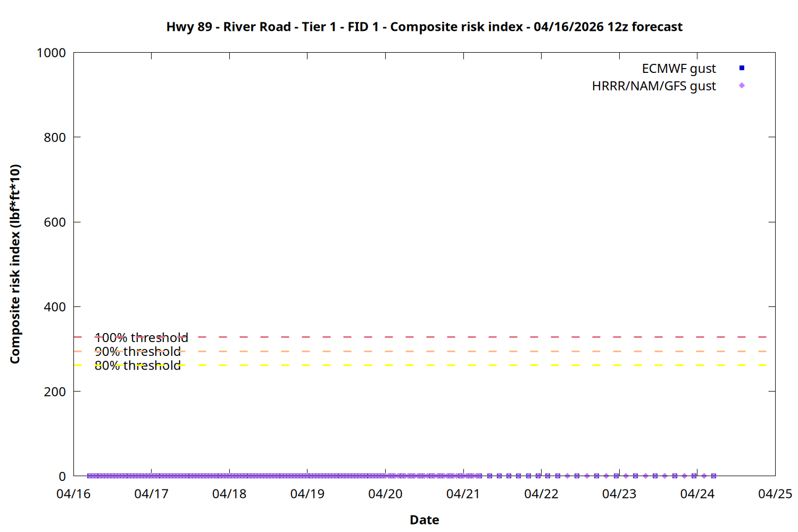This screenshot has height=532, width=798.
Task: Click the purple HRRR/NAM/GFS gust legend diamond
Action: pos(742,86)
